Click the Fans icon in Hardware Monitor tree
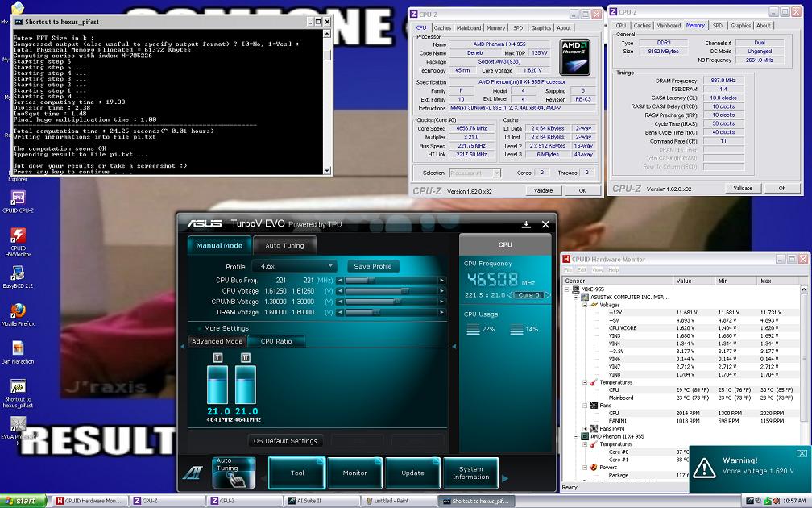 (x=594, y=406)
